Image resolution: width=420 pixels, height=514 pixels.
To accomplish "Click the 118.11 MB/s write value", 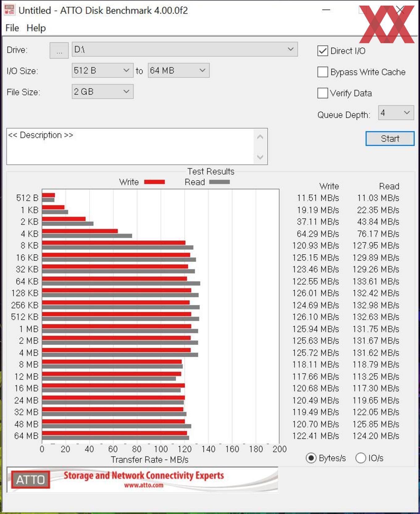I will coord(316,364).
